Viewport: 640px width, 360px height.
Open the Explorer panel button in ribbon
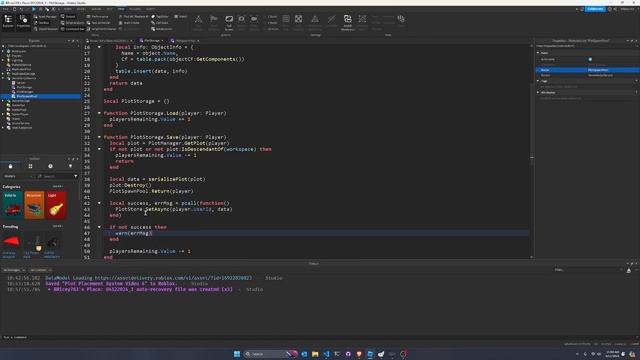8,21
